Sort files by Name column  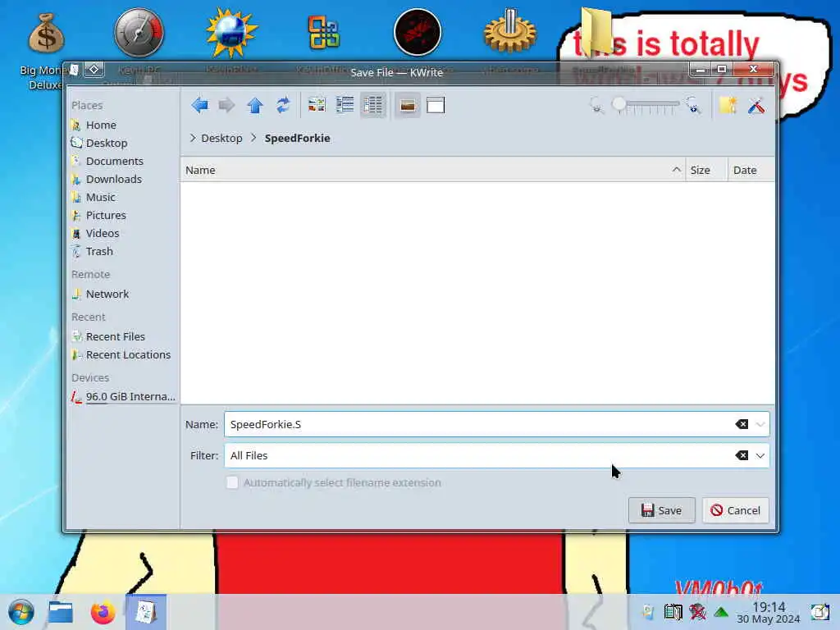point(433,170)
